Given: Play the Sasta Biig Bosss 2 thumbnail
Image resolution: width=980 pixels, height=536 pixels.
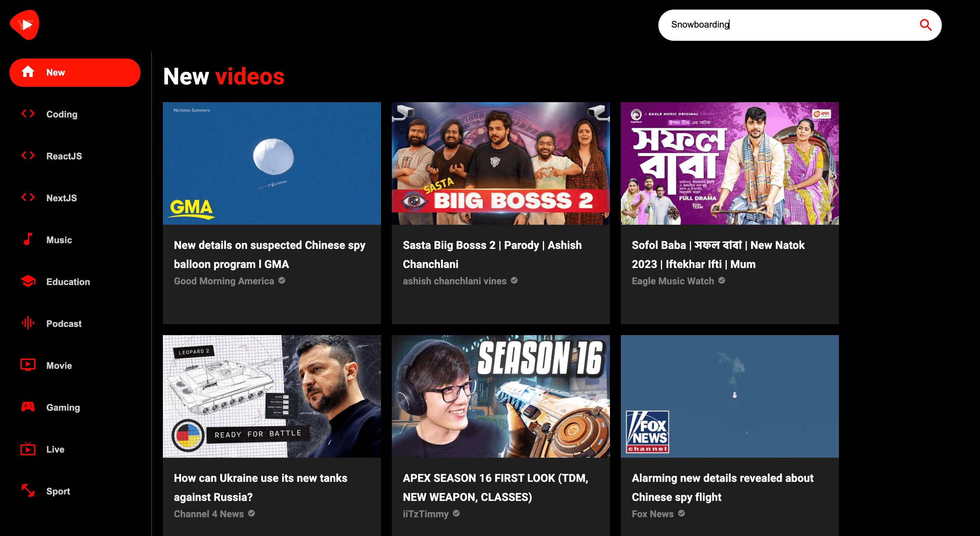Looking at the screenshot, I should pos(501,163).
